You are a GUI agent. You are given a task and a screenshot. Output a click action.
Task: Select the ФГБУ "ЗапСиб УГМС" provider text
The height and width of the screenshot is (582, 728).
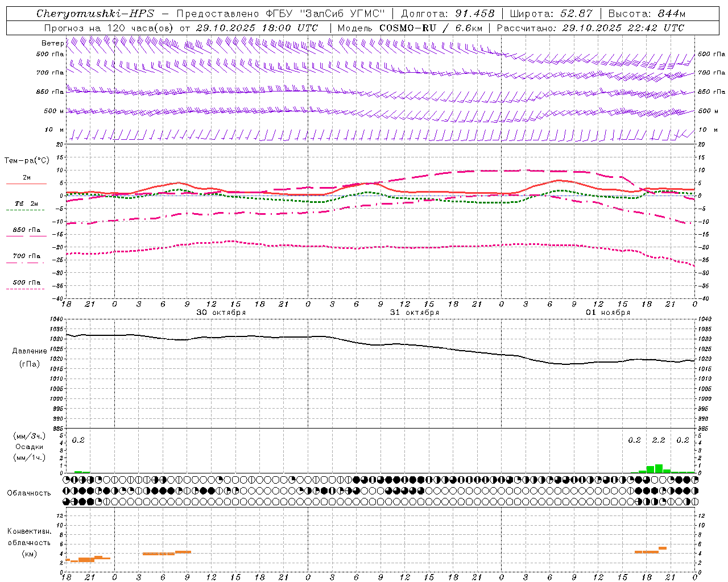pos(325,14)
